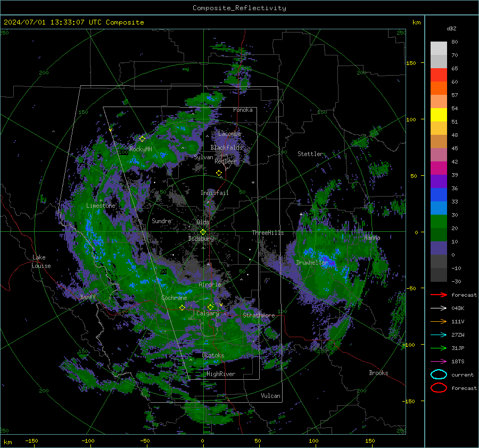The height and width of the screenshot is (448, 479).
Task: Click the Limestone label on the map
Action: click(x=101, y=206)
